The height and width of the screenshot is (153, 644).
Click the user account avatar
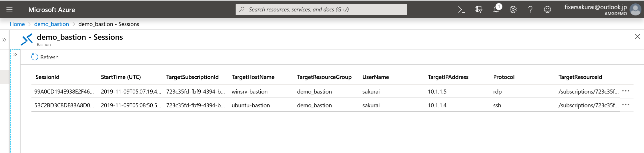click(635, 9)
